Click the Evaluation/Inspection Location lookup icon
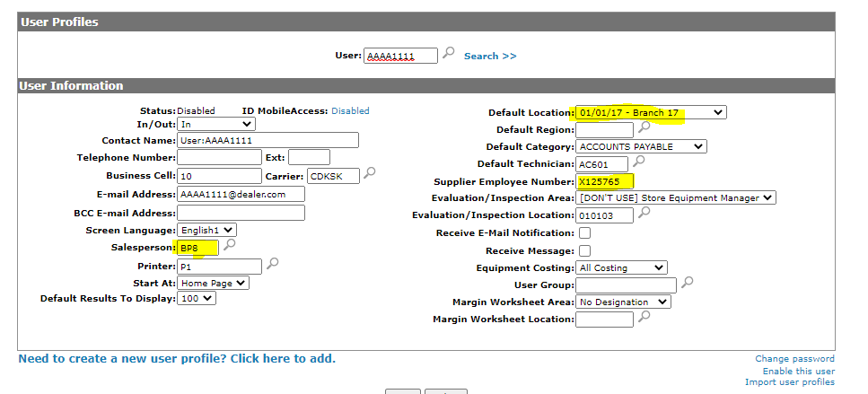The height and width of the screenshot is (394, 868). coord(644,214)
